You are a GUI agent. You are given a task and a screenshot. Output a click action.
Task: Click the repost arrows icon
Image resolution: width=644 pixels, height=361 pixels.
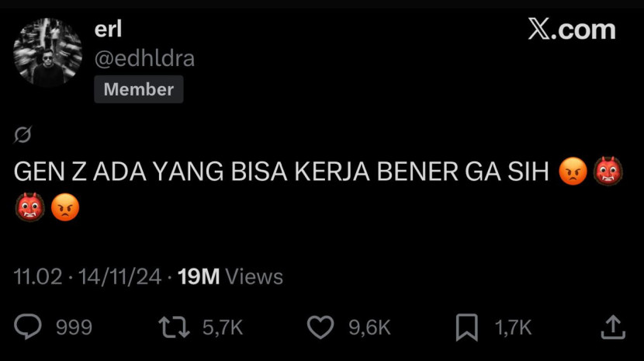point(174,328)
